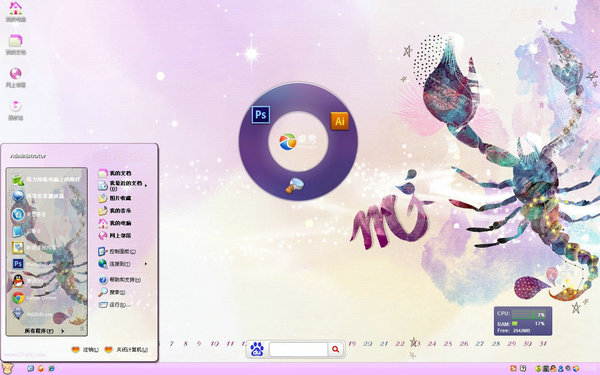
Task: Click the colorful pinwheel tray icon
Action: tap(576, 368)
